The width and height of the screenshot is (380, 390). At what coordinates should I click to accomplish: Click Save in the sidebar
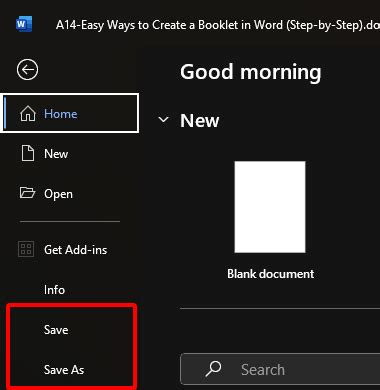click(70, 330)
